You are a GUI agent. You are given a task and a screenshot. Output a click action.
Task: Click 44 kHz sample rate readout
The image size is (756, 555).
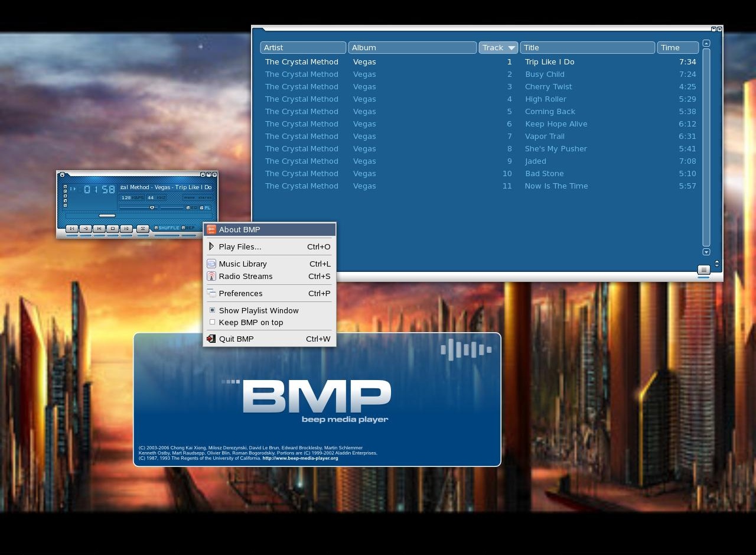click(157, 197)
